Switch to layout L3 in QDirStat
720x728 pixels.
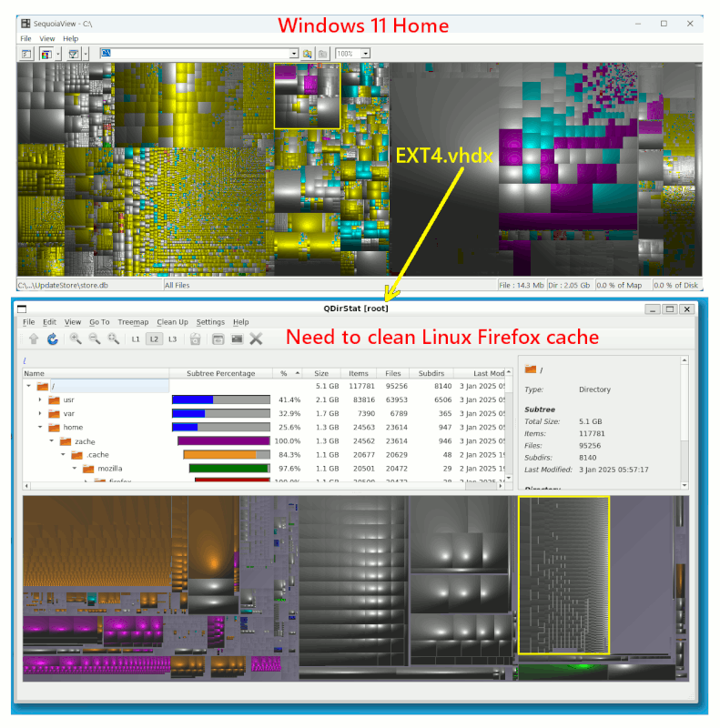point(172,339)
